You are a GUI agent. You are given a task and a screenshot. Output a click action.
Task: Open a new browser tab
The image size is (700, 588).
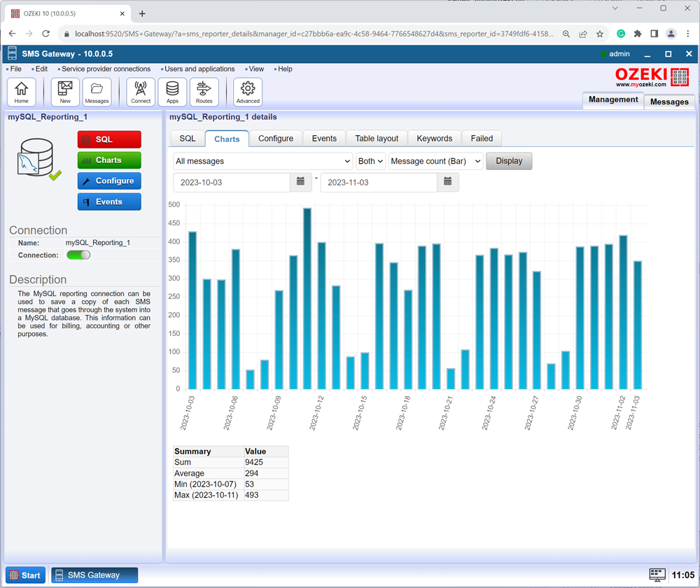(142, 13)
